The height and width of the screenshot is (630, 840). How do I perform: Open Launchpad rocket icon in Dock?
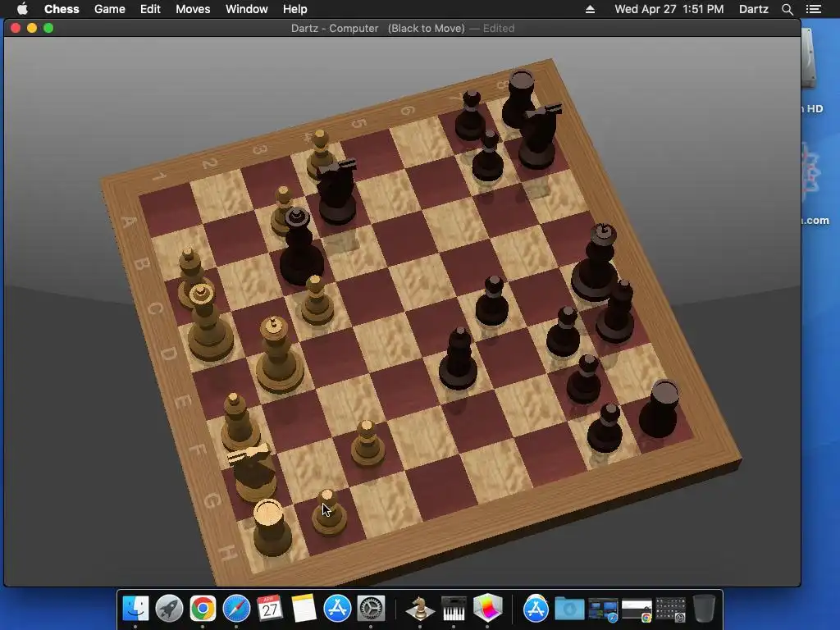(169, 609)
